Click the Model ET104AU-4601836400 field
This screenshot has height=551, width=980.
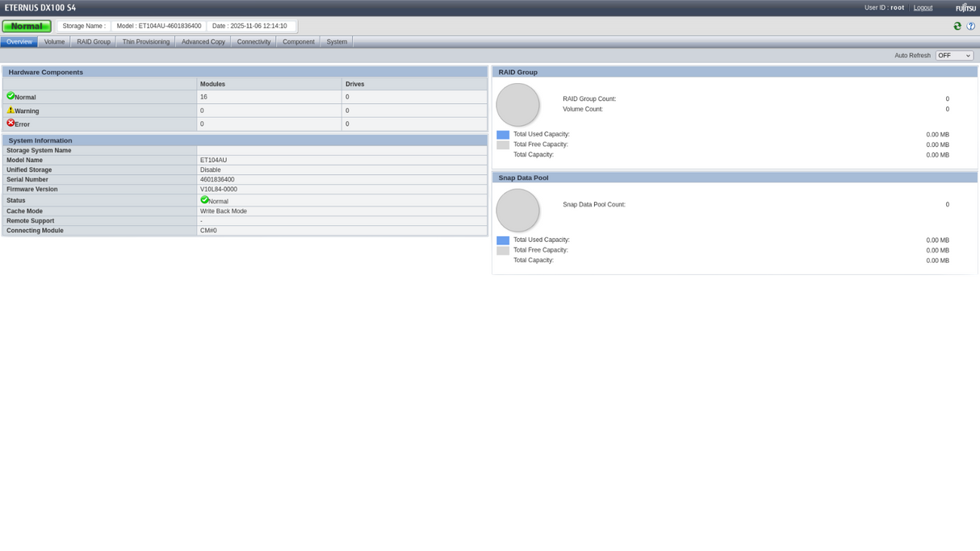click(159, 26)
